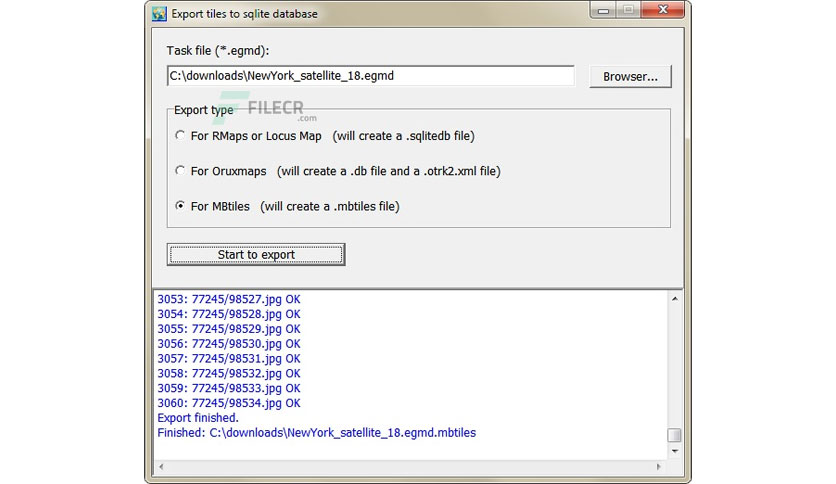Click '(will create a .mbtiles file)' text
Screen dimensions: 836x484
coord(330,206)
